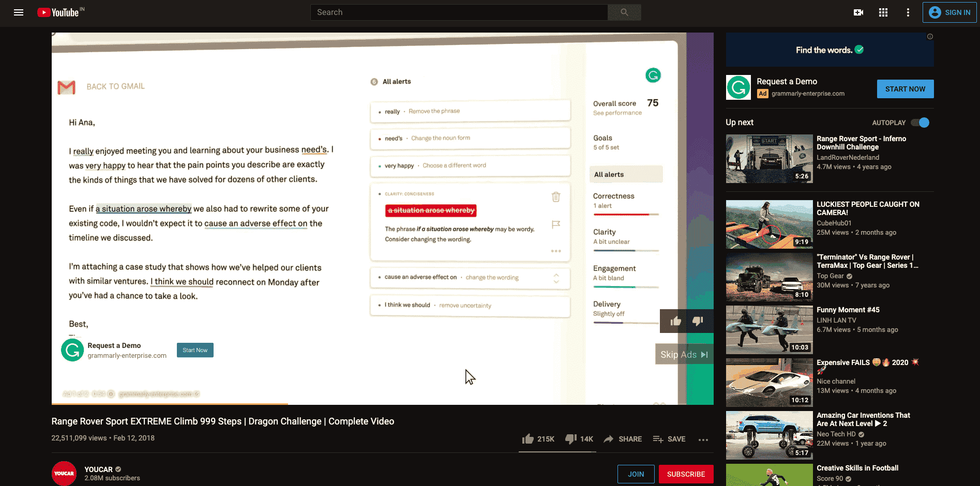The width and height of the screenshot is (980, 486).
Task: Dislike the video with 14K thumbs down
Action: pos(571,439)
